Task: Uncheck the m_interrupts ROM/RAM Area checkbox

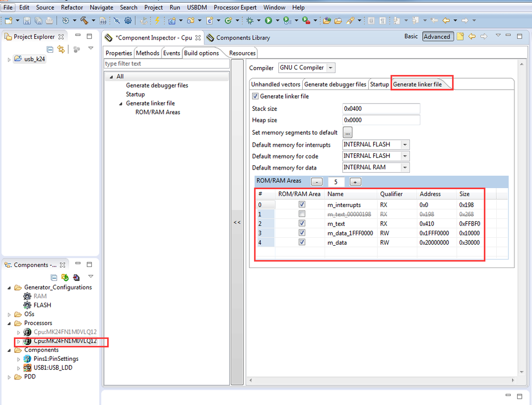Action: click(x=302, y=205)
